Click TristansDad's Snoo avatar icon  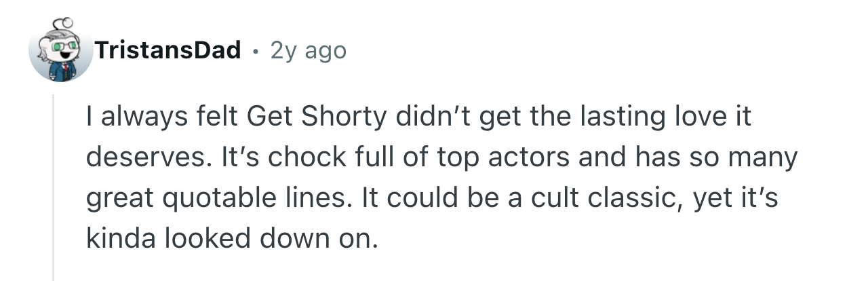61,50
